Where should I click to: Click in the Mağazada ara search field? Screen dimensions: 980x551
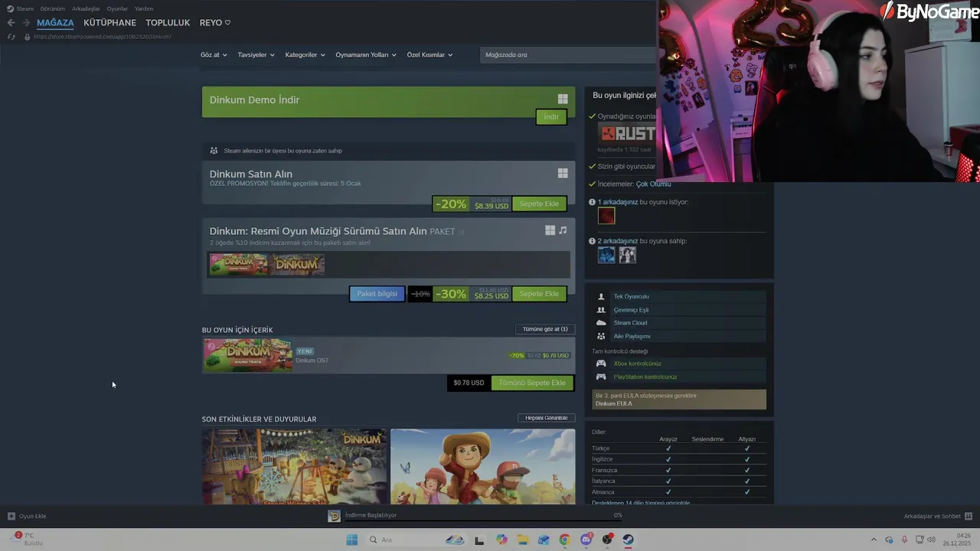pos(567,55)
